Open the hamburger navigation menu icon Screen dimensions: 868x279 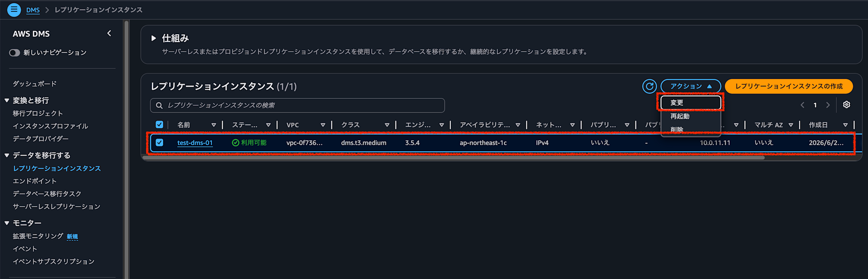pos(14,10)
